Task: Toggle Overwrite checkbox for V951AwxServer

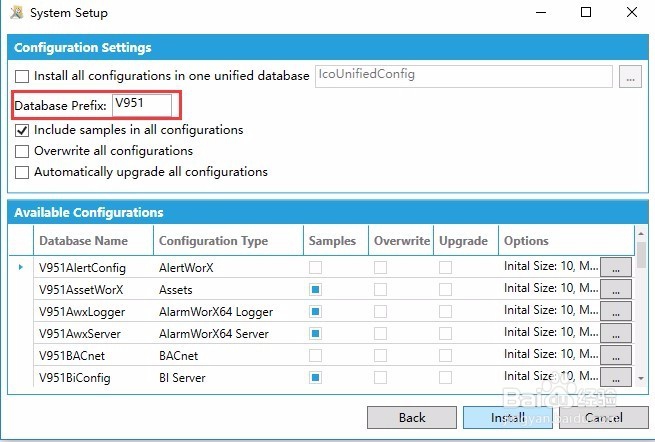Action: (380, 333)
